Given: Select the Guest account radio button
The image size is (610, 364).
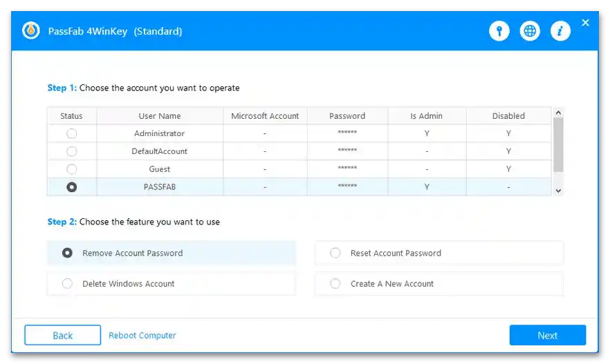Looking at the screenshot, I should pos(72,169).
